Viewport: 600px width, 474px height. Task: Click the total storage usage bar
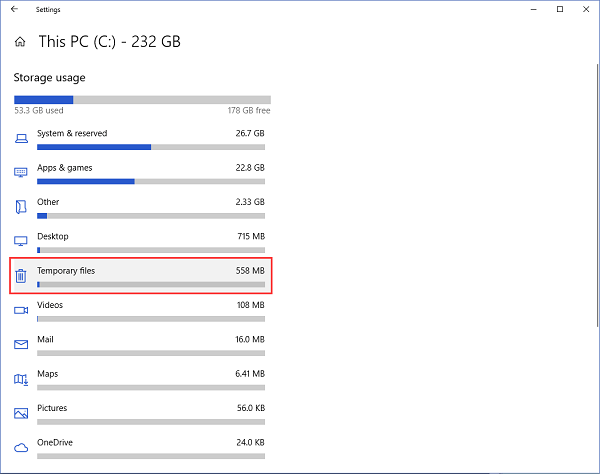142,100
